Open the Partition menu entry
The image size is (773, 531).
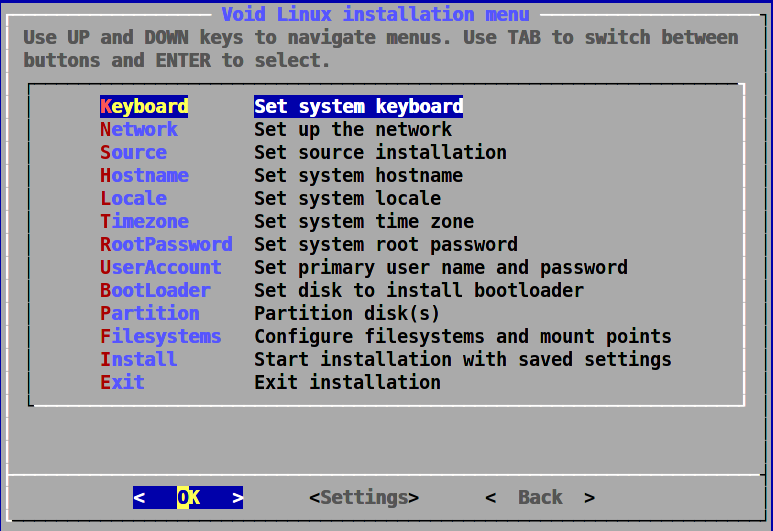tap(150, 313)
